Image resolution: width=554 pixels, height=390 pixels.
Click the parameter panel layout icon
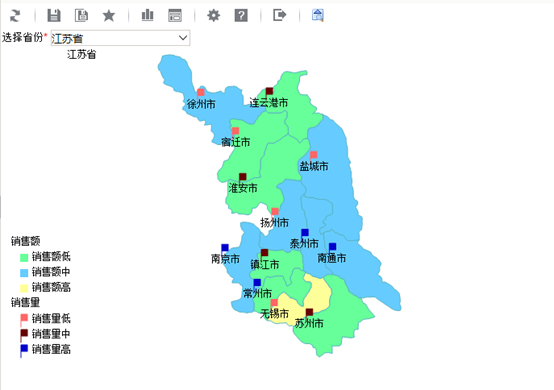click(x=175, y=16)
